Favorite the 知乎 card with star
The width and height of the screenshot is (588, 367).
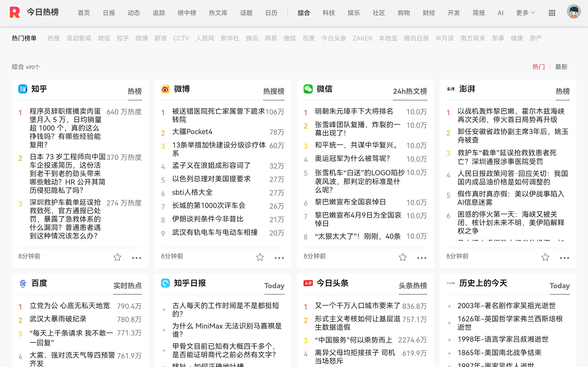pyautogui.click(x=117, y=257)
